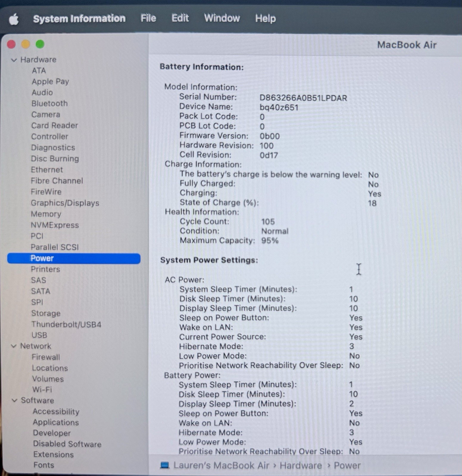Select Printers in the sidebar

[45, 269]
